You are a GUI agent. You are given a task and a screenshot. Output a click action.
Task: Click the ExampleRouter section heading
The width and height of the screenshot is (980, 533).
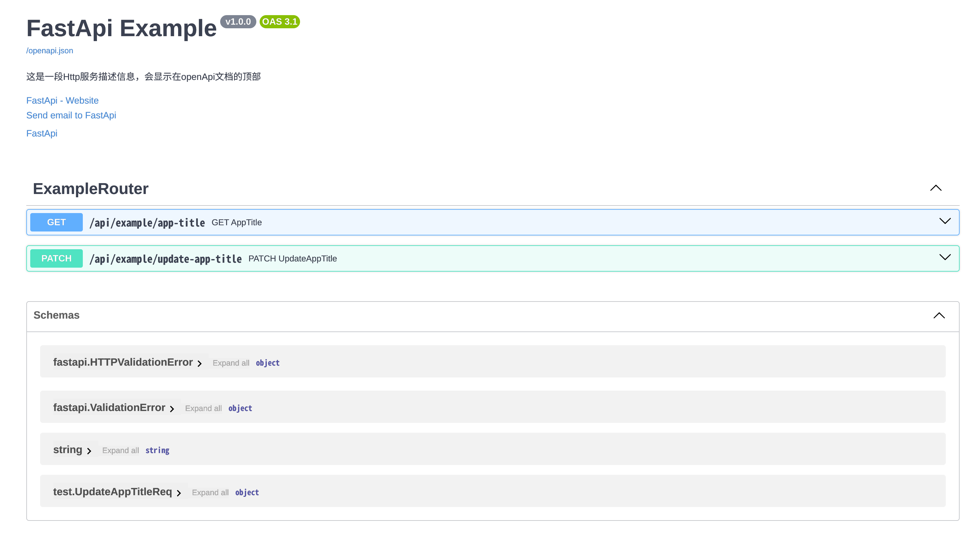click(x=91, y=189)
